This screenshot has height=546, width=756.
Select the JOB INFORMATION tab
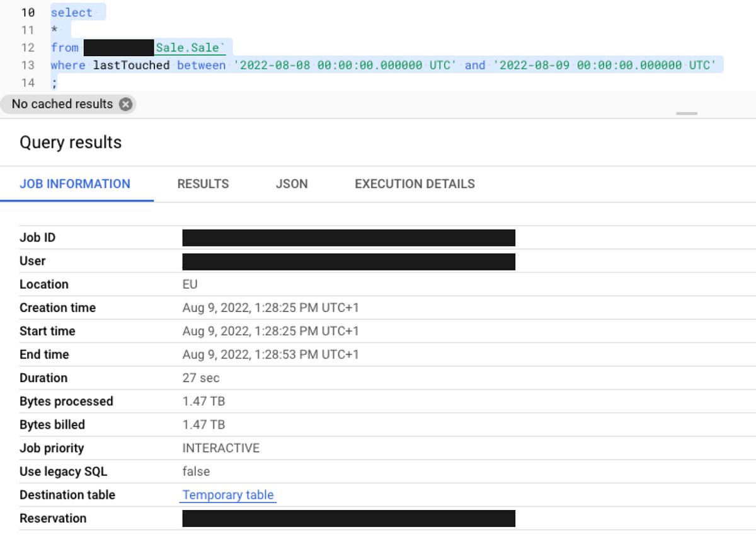click(x=75, y=183)
